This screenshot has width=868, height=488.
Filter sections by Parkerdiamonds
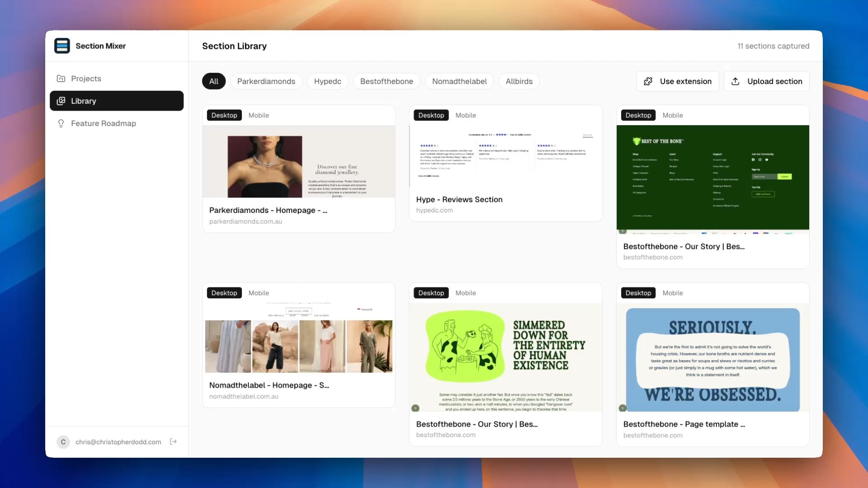pyautogui.click(x=266, y=81)
